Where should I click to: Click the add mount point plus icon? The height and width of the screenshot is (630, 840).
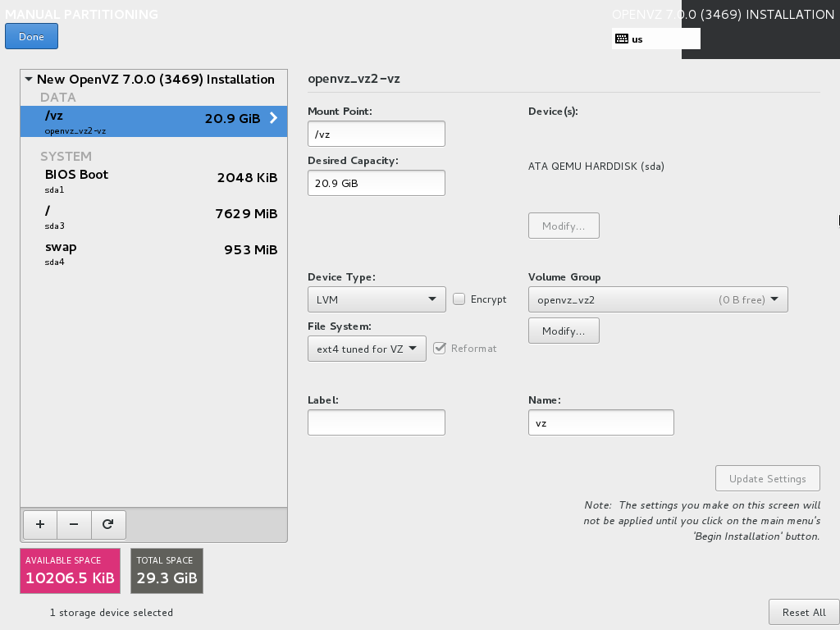(40, 524)
